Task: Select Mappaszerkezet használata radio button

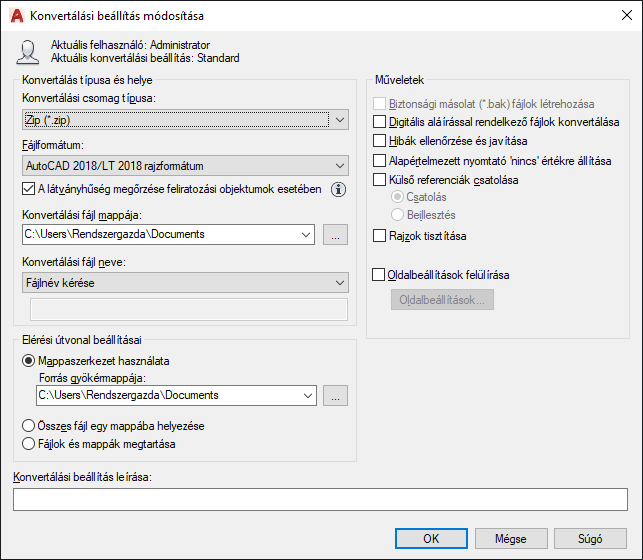Action: click(28, 361)
